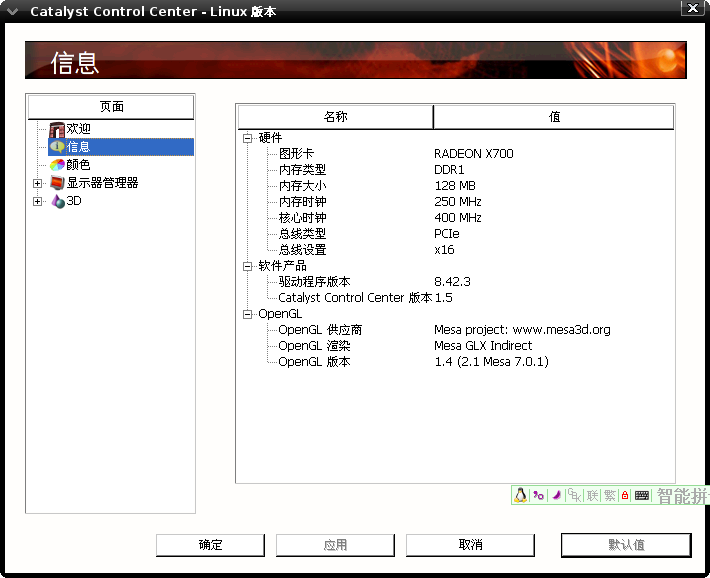Collapse the 软件产品 software section
710x578 pixels.
coord(247,266)
